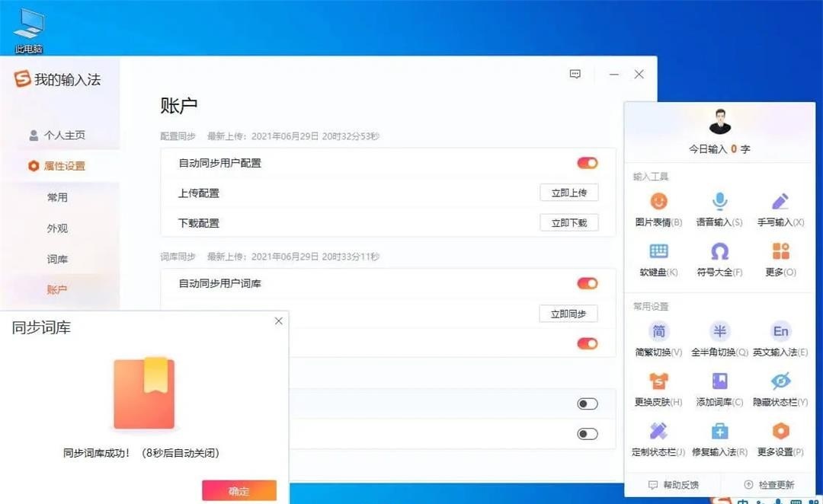823x504 pixels.
Task: Go to 词库 settings section
Action: point(57,259)
